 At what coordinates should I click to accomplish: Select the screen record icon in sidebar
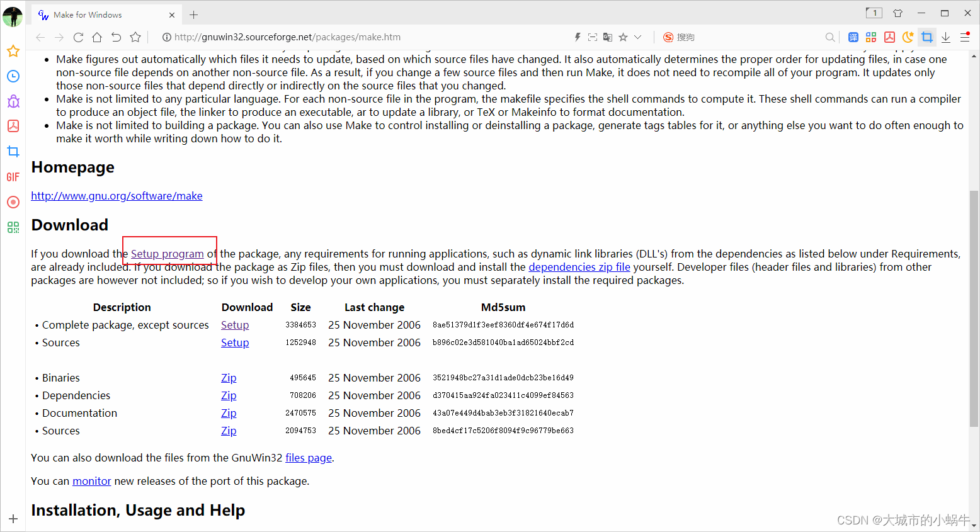pyautogui.click(x=13, y=202)
